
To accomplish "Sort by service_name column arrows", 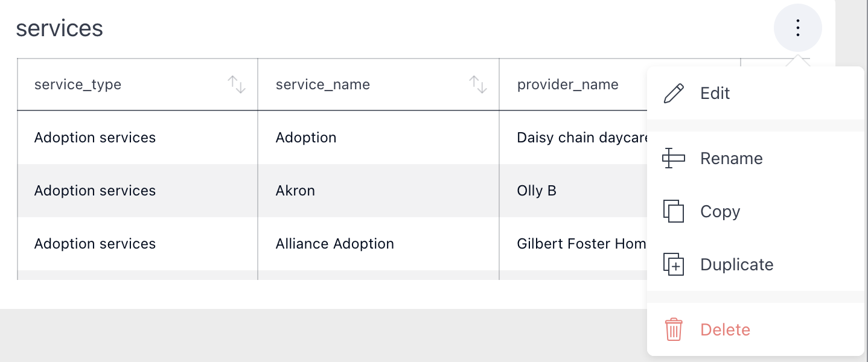I will coord(478,84).
